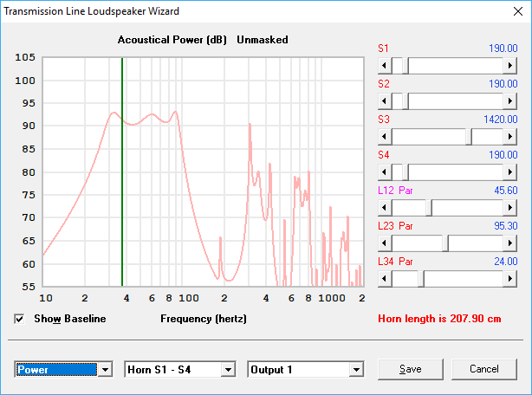Decrease L12 Par with left arrow
532x395 pixels.
click(385, 208)
